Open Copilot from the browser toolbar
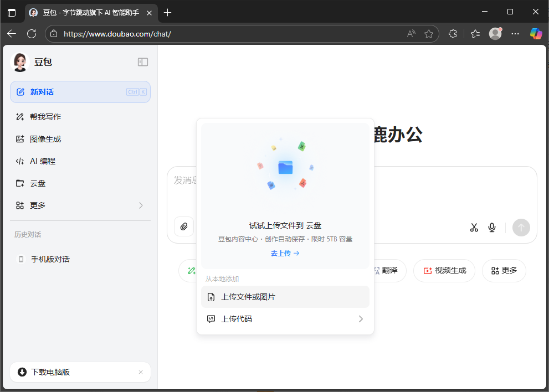 (535, 34)
